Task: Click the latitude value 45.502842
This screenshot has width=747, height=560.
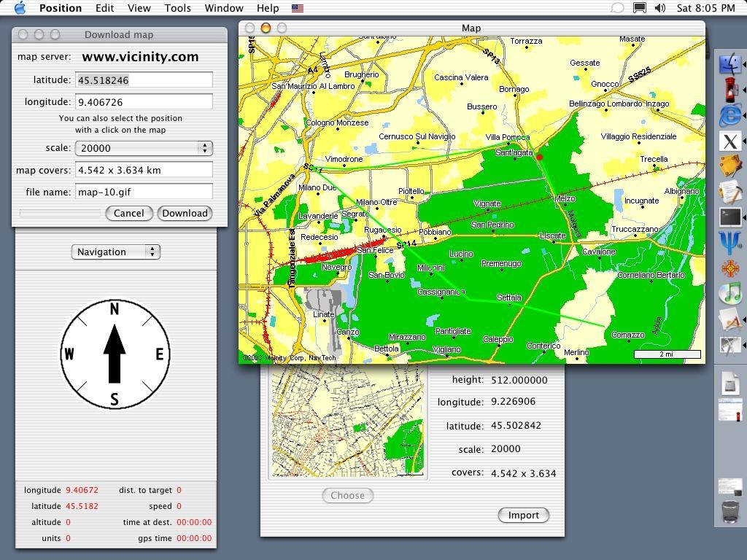Action: [516, 425]
